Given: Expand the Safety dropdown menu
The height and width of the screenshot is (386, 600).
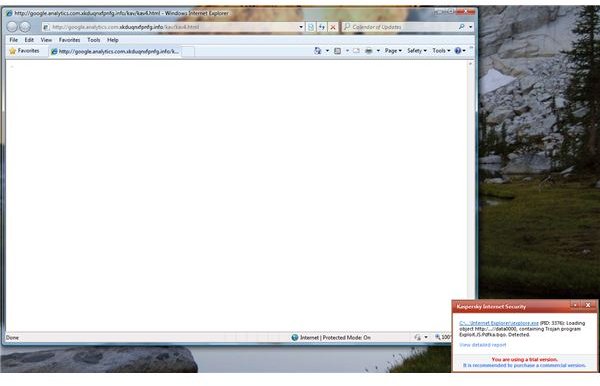Looking at the screenshot, I should [417, 50].
